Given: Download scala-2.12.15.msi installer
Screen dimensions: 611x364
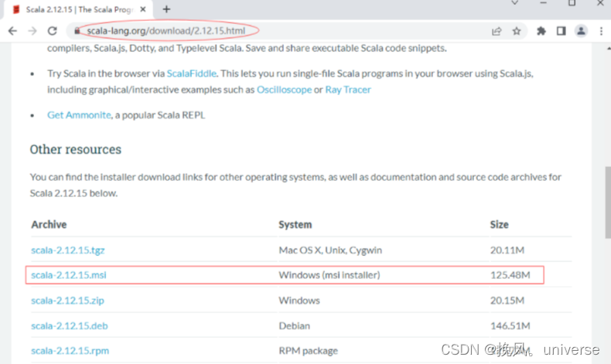Looking at the screenshot, I should click(x=69, y=275).
